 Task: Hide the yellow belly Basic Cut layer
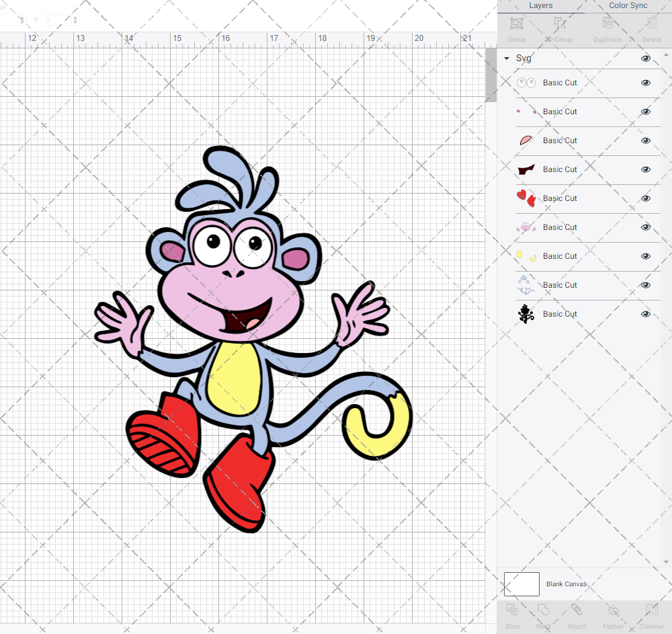645,256
